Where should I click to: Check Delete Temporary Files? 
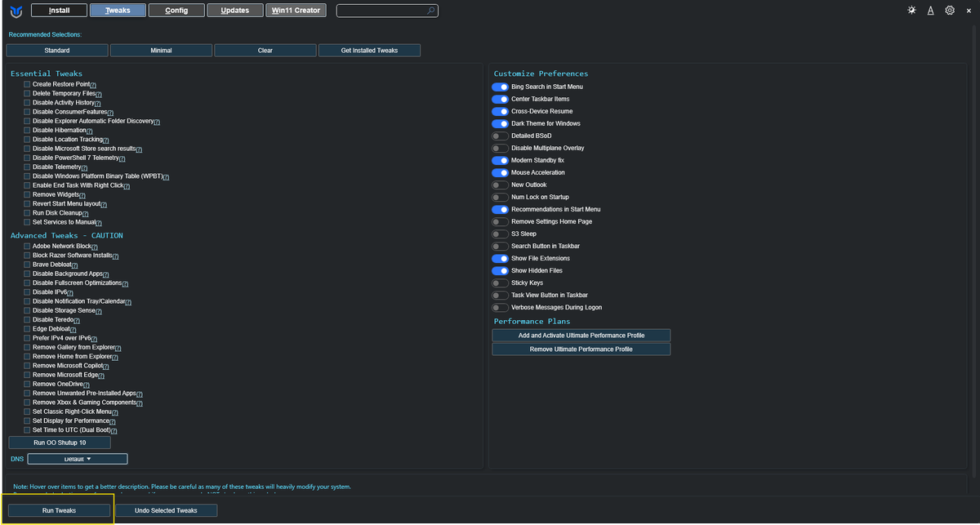[27, 93]
